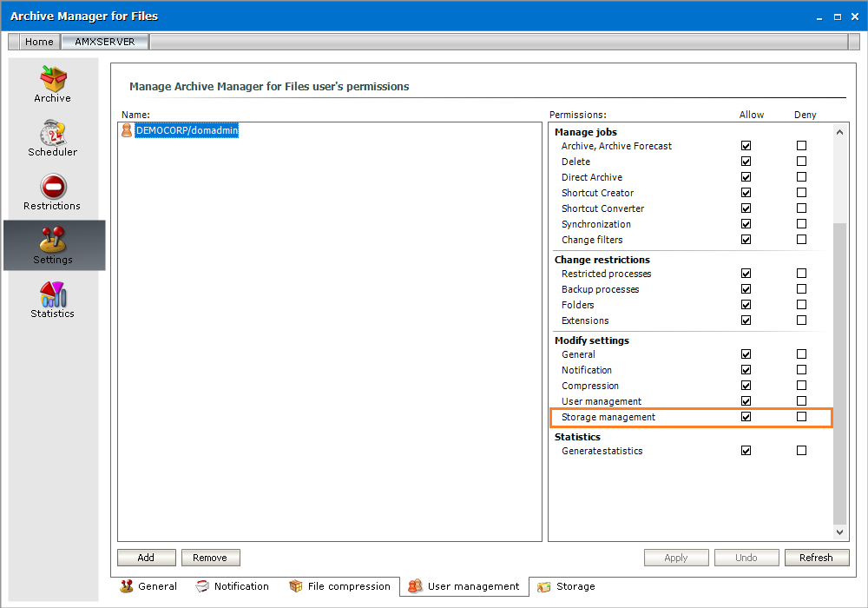
Task: Open the Archive section icon
Action: [53, 79]
